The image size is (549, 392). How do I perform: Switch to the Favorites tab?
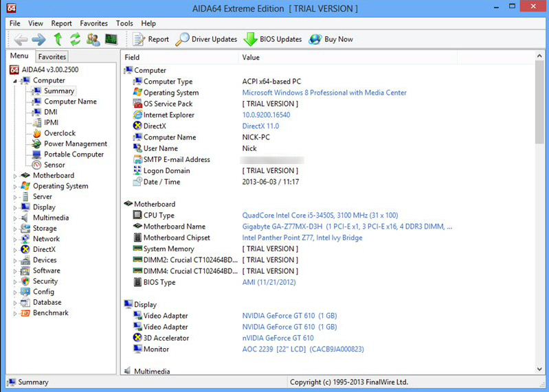coord(52,56)
